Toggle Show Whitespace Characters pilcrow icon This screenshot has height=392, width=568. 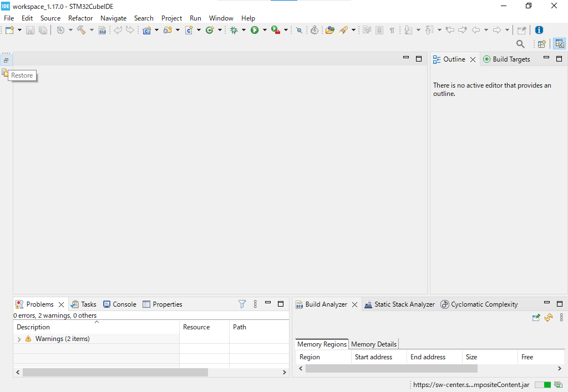pos(392,30)
